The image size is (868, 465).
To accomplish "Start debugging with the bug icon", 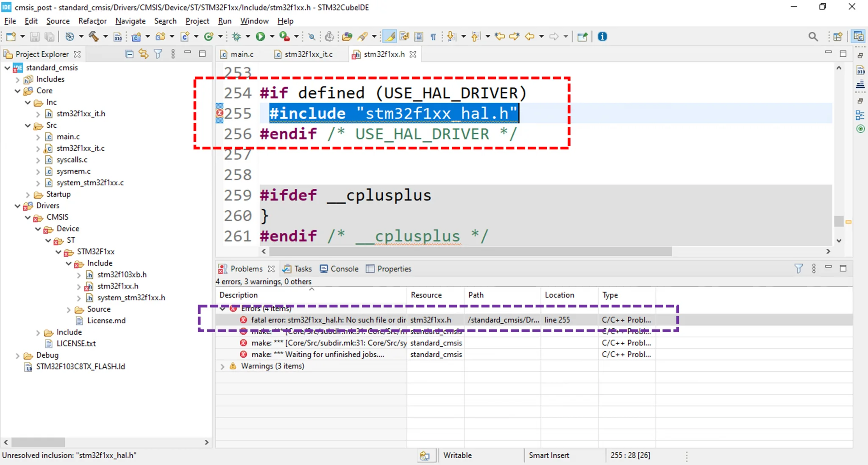I will [x=237, y=36].
